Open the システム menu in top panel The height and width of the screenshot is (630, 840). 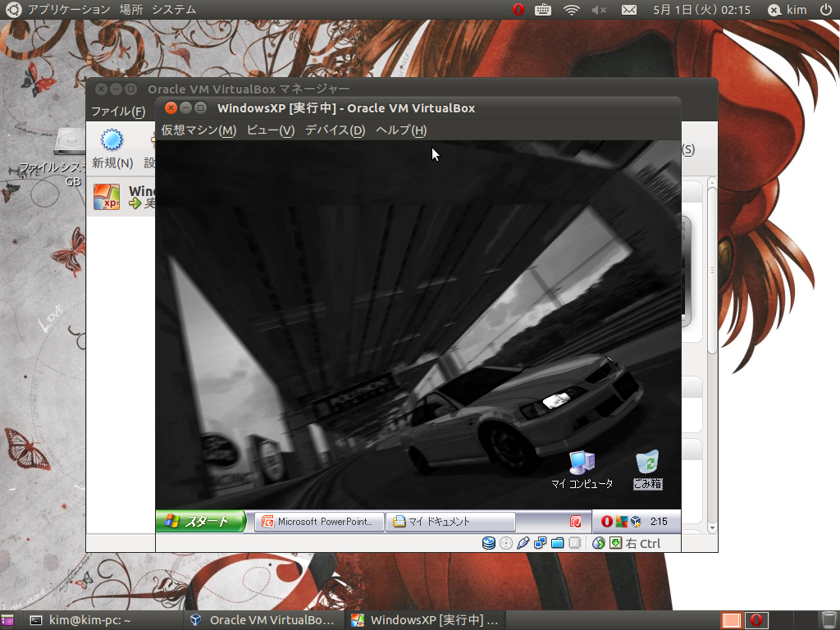tap(174, 10)
